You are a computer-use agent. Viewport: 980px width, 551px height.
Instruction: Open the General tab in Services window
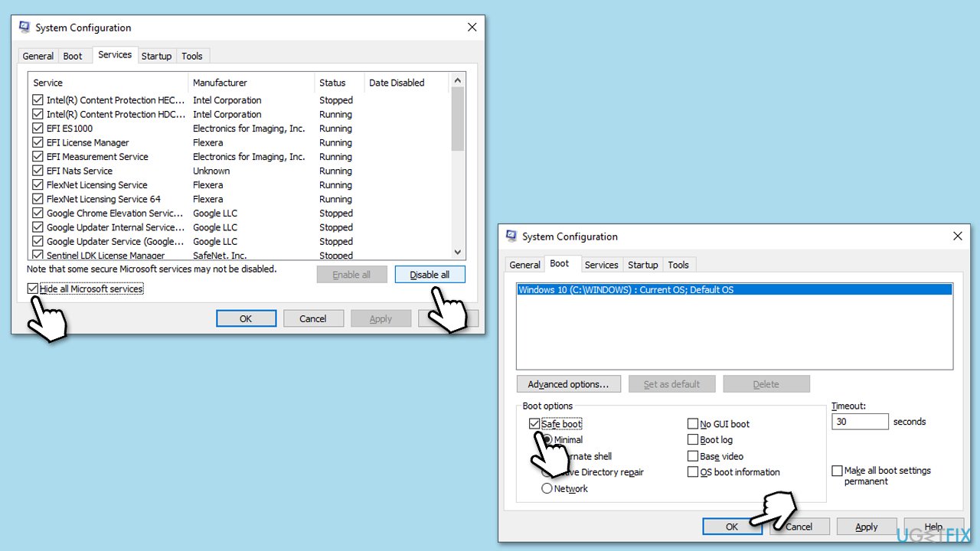(x=38, y=56)
